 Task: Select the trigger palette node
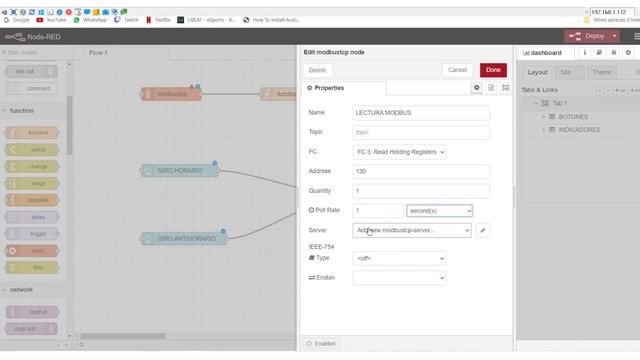click(x=32, y=234)
